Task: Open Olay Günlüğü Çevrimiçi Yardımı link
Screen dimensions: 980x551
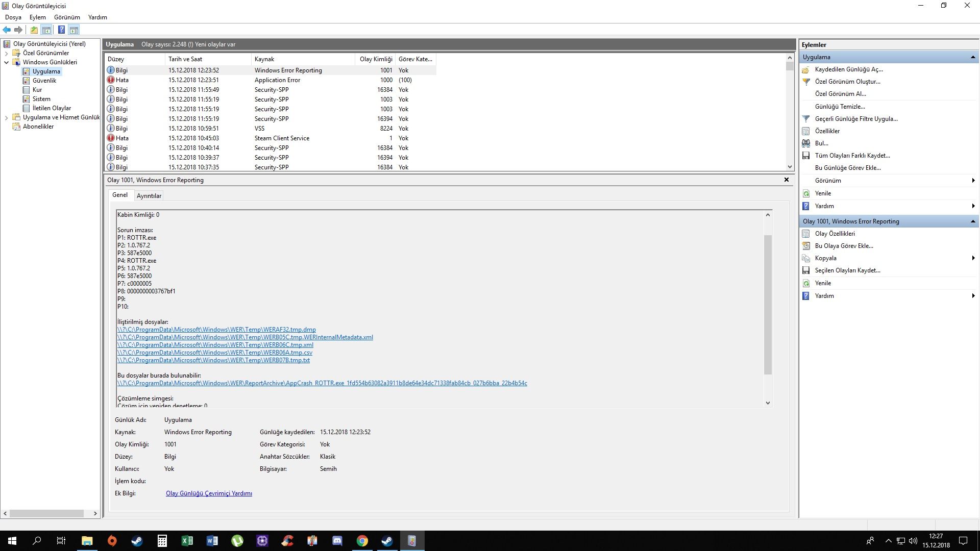Action: tap(209, 493)
